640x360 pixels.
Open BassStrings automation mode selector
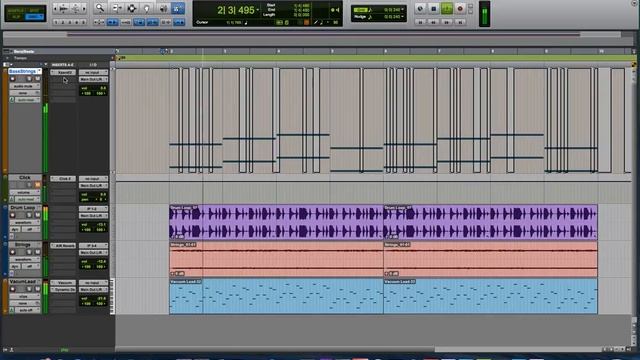coord(27,100)
